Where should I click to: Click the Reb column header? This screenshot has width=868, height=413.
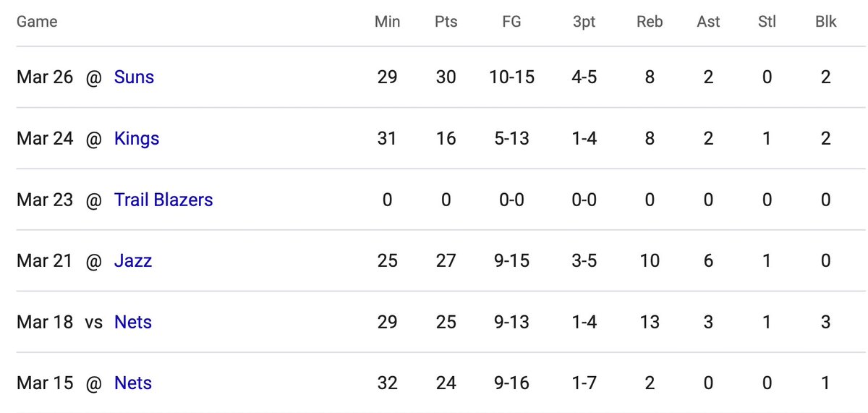pos(650,22)
